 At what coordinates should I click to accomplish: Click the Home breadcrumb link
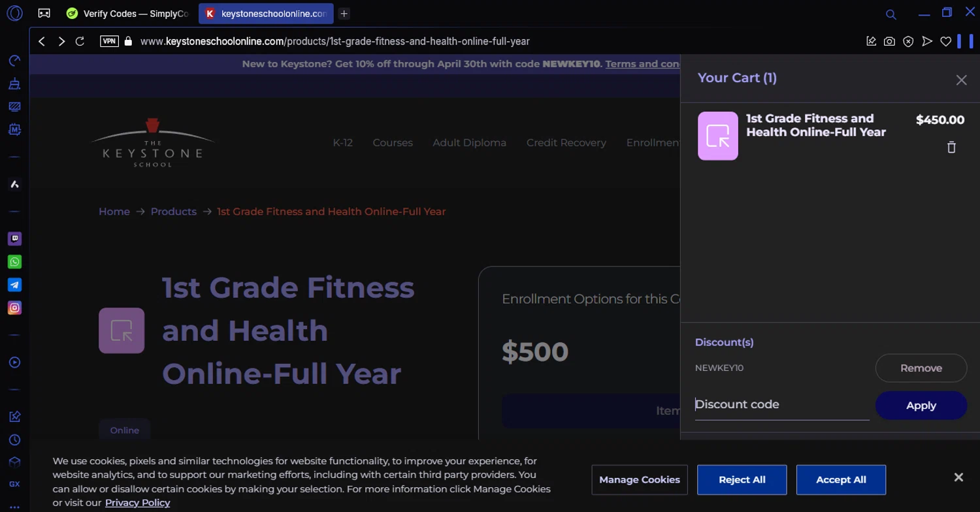coord(114,212)
